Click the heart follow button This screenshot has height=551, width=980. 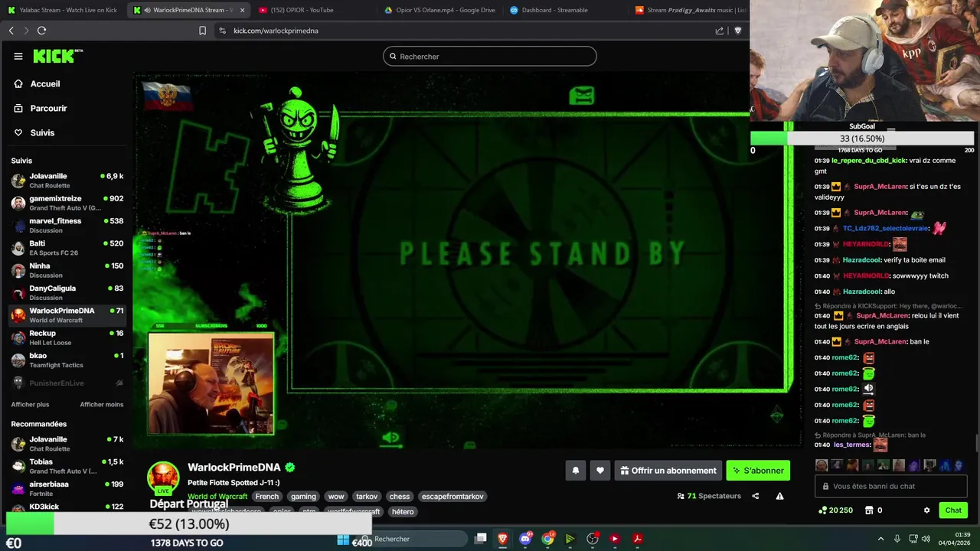(600, 471)
